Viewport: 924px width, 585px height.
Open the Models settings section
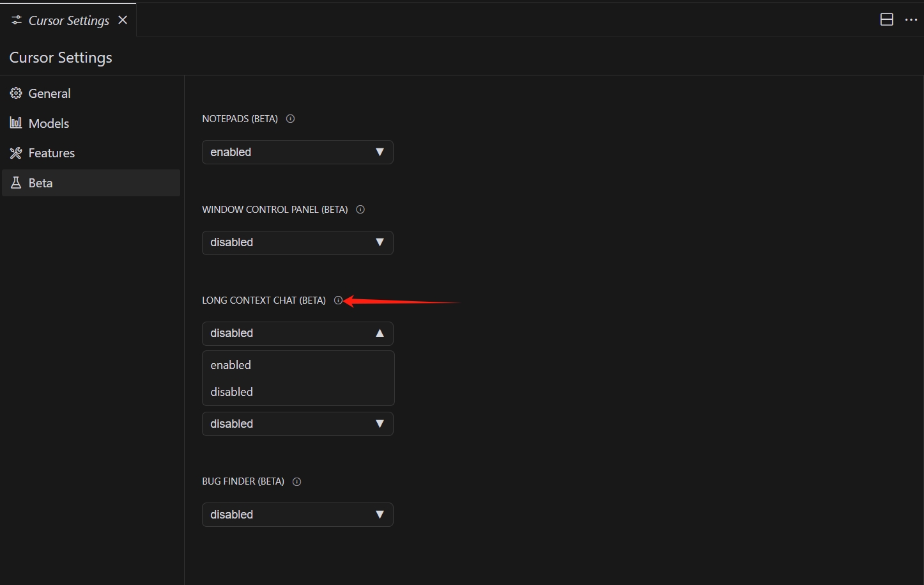[x=91, y=123]
